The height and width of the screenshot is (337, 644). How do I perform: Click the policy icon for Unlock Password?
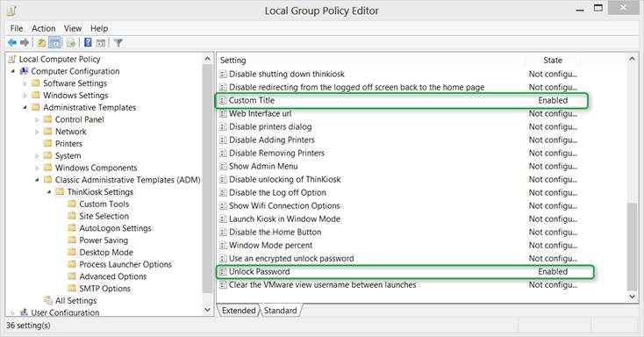pos(223,272)
